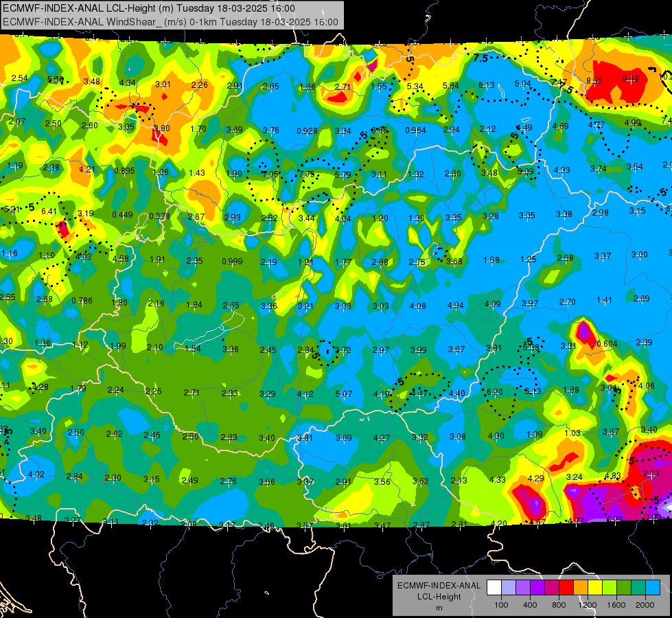Viewport: 672px width, 618px height.
Task: Click the wind shear value 6.41
Action: (49, 211)
